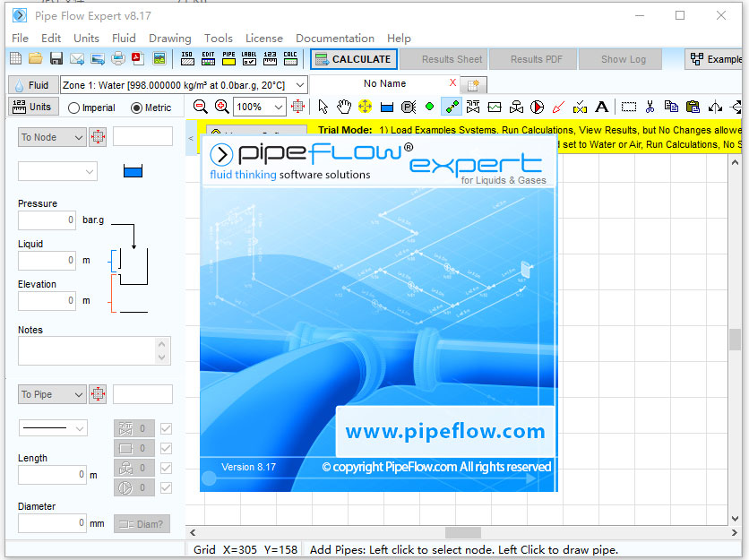Click the scissors cut icon
The width and height of the screenshot is (749, 560).
[x=650, y=107]
